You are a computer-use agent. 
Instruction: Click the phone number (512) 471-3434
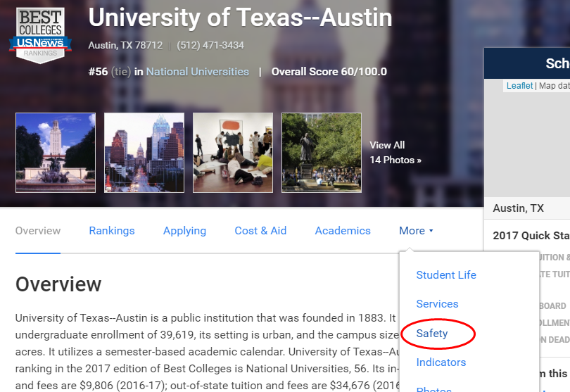[210, 46]
